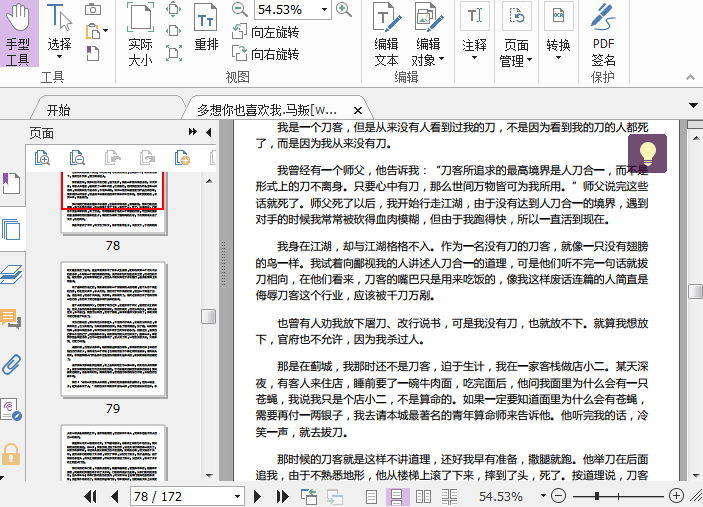The image size is (703, 507).
Task: Click the 78 / 172 page number field
Action: click(182, 496)
